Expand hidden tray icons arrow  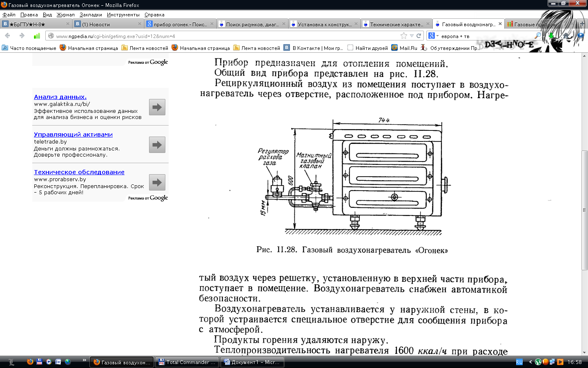pos(530,362)
